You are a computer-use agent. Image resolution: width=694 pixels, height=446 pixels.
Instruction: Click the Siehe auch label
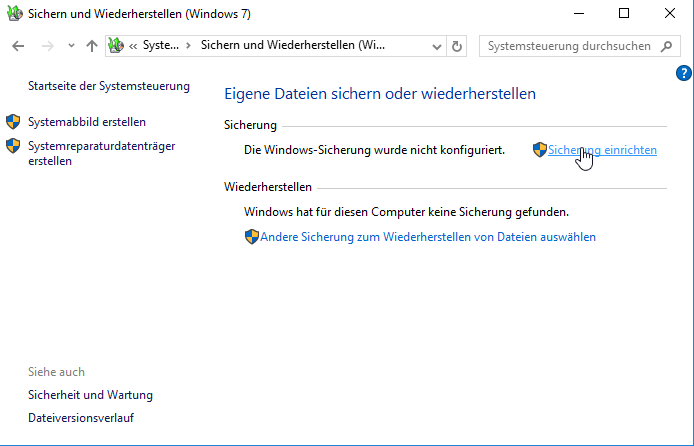click(x=56, y=372)
